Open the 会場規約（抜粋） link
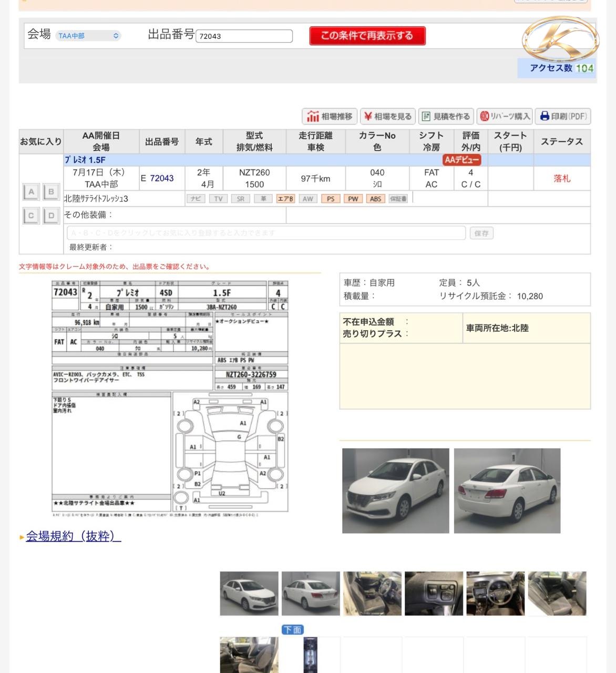This screenshot has width=616, height=673. point(74,536)
